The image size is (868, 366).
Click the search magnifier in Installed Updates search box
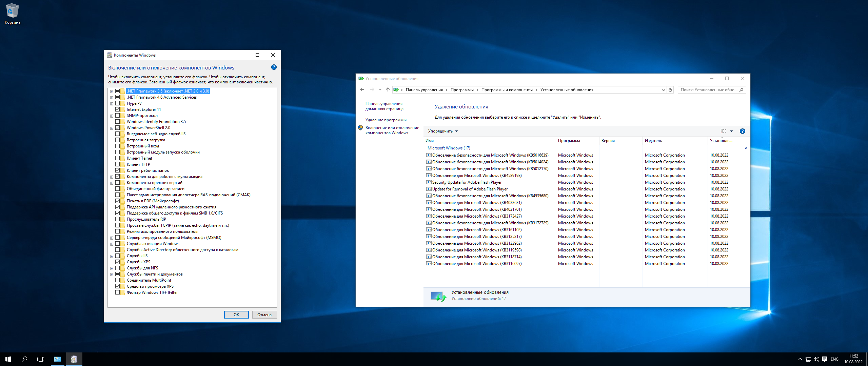tap(742, 90)
